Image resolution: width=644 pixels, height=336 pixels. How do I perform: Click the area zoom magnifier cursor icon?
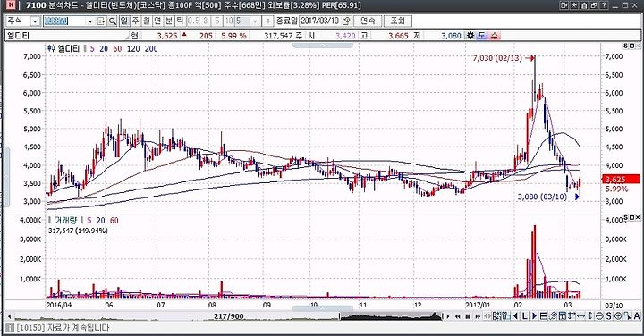pyautogui.click(x=627, y=316)
